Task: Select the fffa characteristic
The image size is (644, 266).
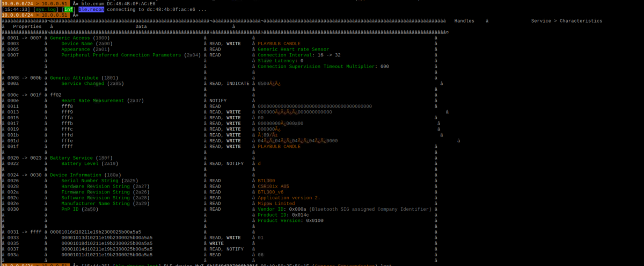Action: tap(67, 118)
